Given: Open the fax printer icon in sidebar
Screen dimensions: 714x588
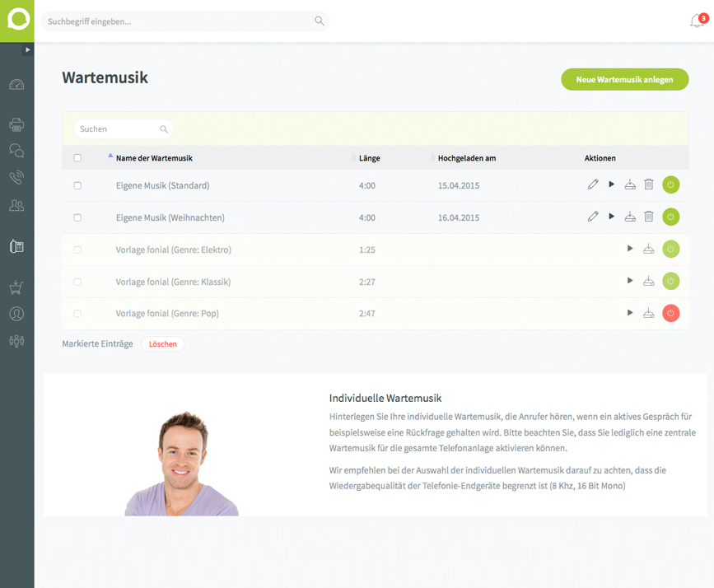Looking at the screenshot, I should pyautogui.click(x=16, y=125).
